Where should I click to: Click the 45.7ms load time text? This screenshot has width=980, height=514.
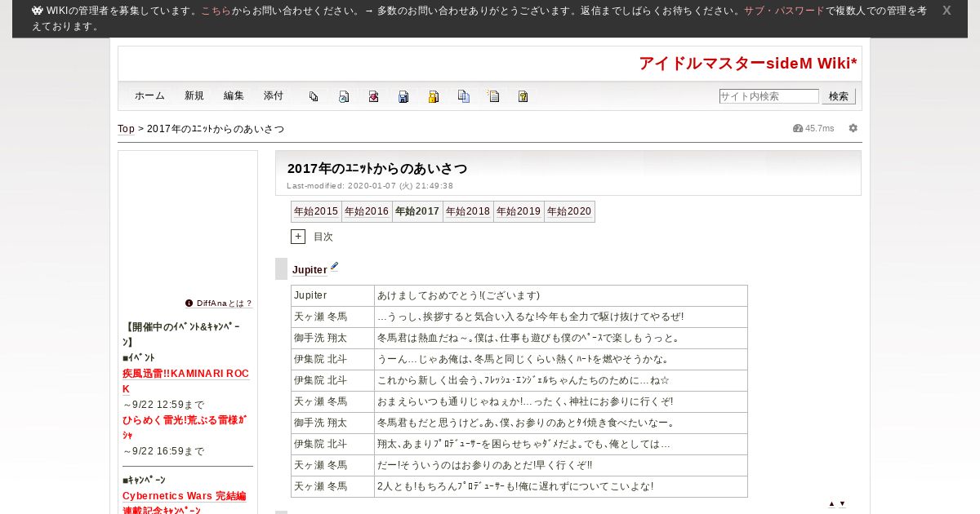coord(820,129)
